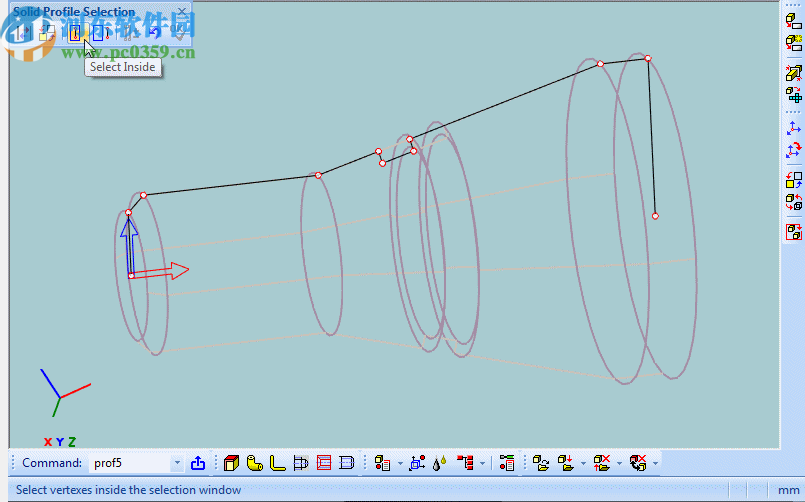805x502 pixels.
Task: Click the D-shaped wireframe view icon
Action: [x=347, y=463]
